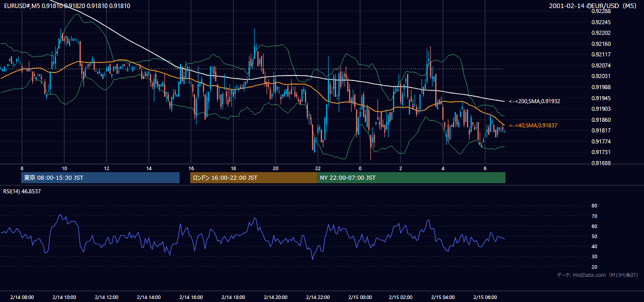Click the 2/14 08:00 time label
Viewport: 644px width, 302px height.
(22, 297)
